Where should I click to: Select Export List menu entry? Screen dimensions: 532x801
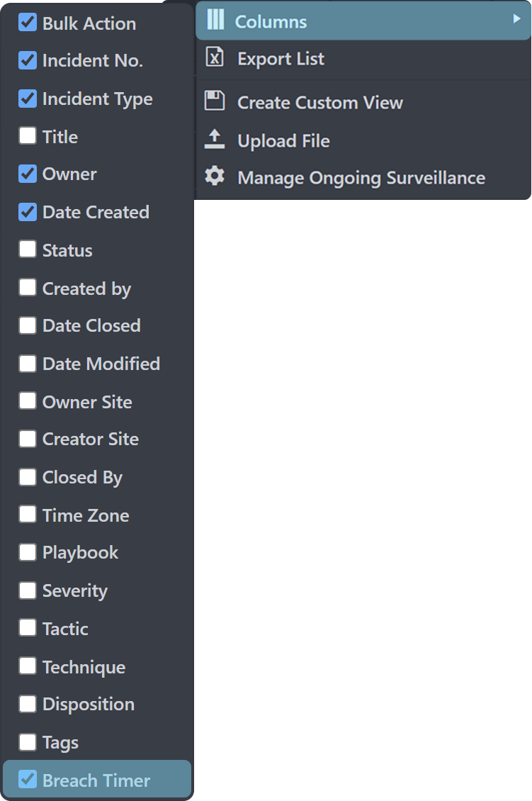tap(281, 59)
